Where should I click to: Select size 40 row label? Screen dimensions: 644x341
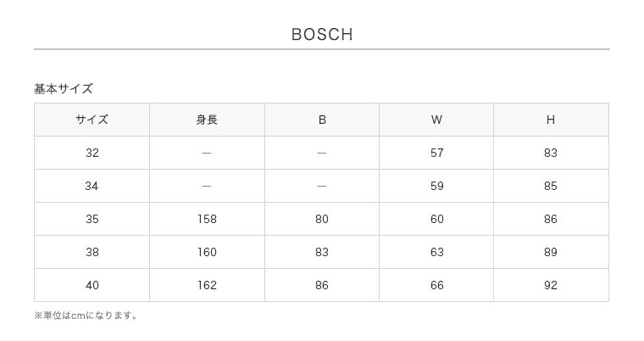point(92,285)
